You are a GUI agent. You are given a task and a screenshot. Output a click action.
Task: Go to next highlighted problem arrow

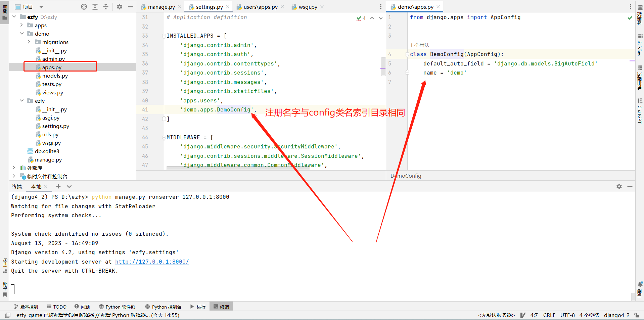click(380, 18)
